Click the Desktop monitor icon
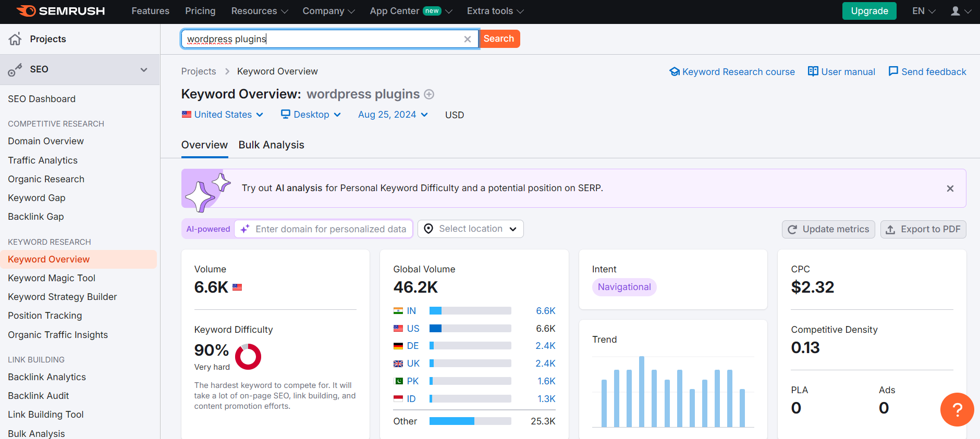This screenshot has height=439, width=980. click(x=286, y=114)
